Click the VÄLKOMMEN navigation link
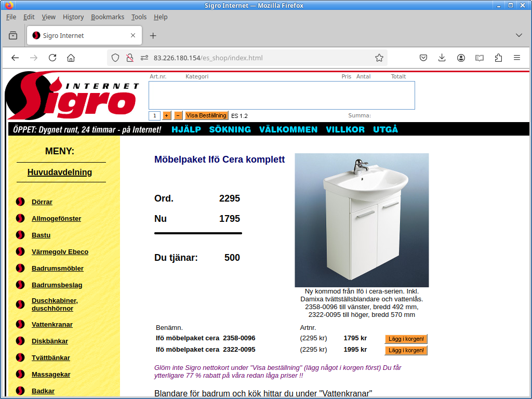The width and height of the screenshot is (532, 399). pyautogui.click(x=288, y=129)
